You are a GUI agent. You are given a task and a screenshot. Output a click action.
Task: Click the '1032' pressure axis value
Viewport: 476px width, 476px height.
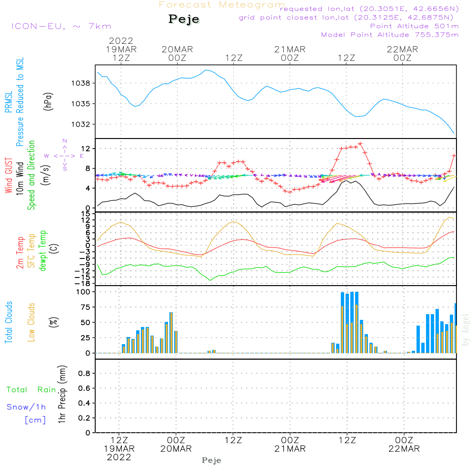pyautogui.click(x=81, y=124)
